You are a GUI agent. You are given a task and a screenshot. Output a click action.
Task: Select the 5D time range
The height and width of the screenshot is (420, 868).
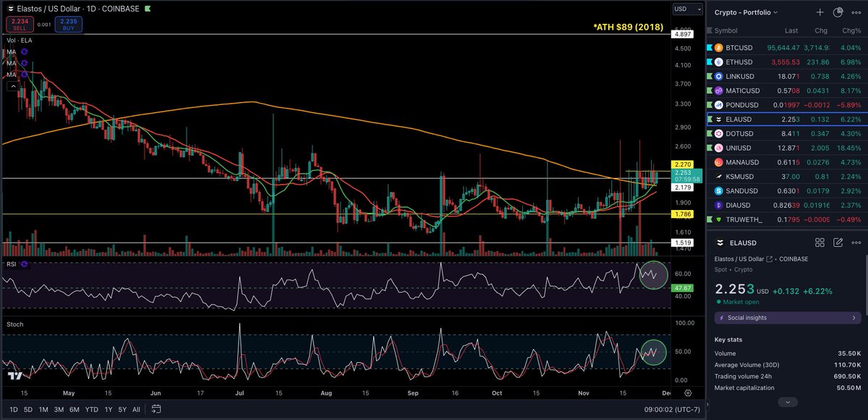[28, 410]
